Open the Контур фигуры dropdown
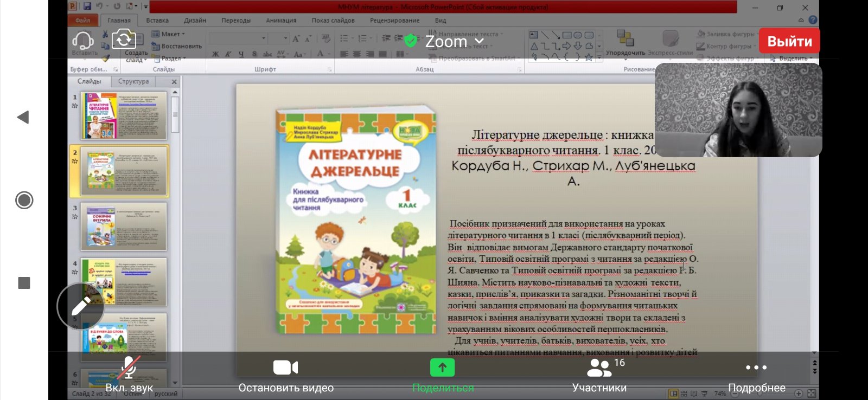 [727, 46]
